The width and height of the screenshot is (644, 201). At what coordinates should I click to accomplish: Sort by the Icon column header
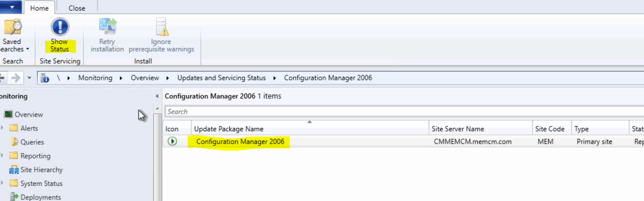pos(177,129)
